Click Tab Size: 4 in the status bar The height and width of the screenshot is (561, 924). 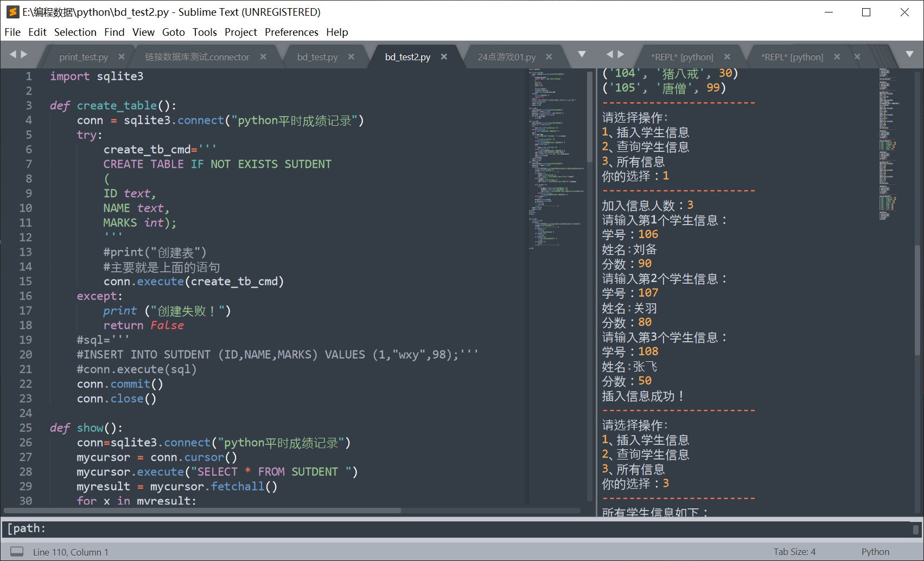tap(794, 551)
